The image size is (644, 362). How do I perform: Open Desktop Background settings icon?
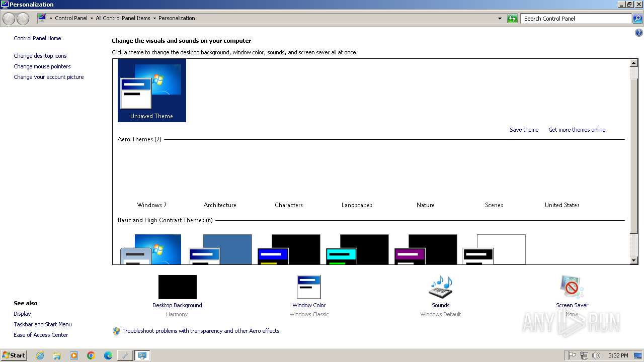(x=178, y=287)
